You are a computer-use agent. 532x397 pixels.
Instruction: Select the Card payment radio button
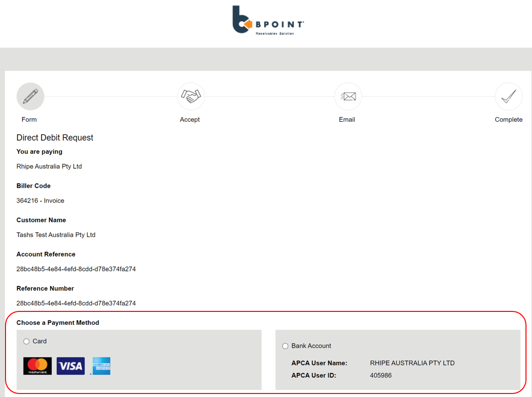26,341
